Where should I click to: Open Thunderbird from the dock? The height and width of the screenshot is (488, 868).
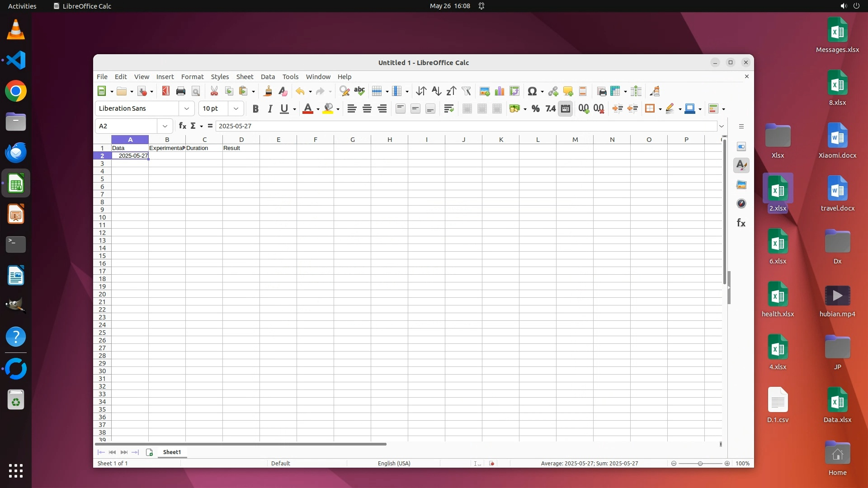click(x=16, y=152)
